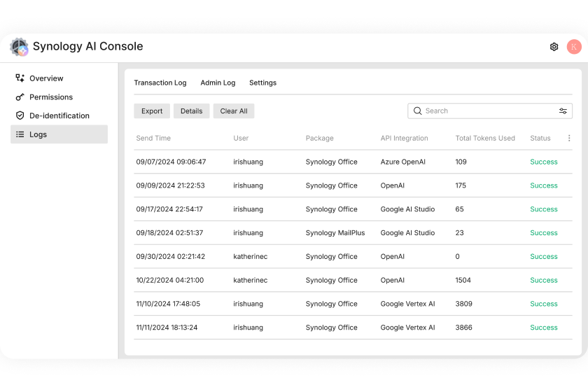The height and width of the screenshot is (392, 588).
Task: Click Synology MailPlus package cell
Action: (x=335, y=232)
